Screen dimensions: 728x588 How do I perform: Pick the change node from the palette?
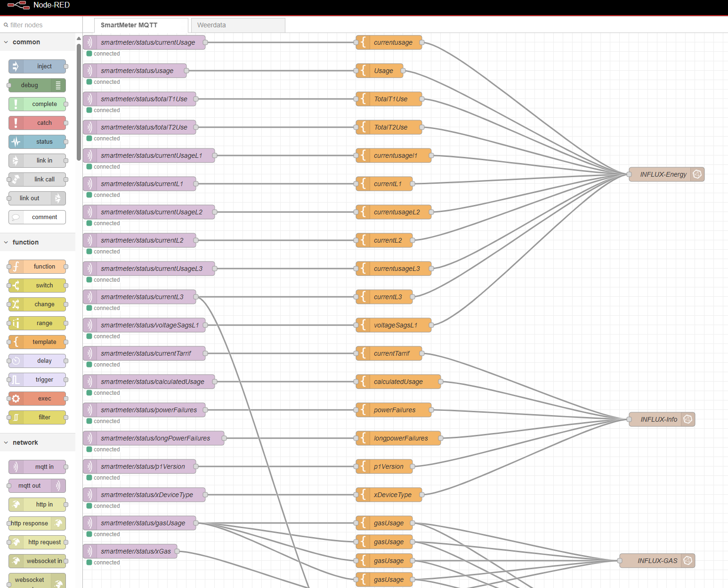coord(37,304)
